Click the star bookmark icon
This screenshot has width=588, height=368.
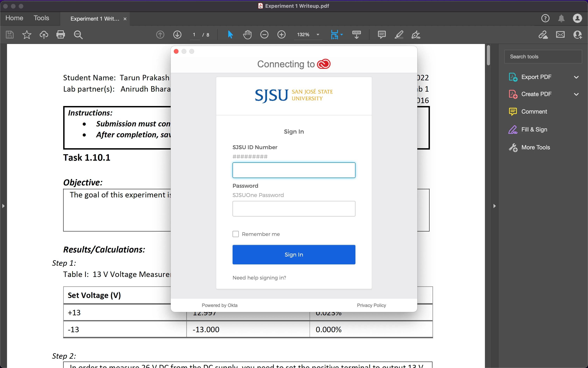click(x=27, y=35)
